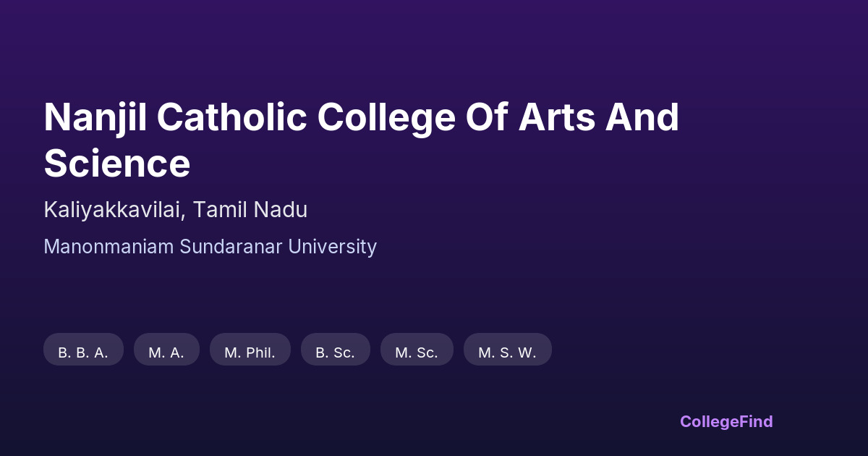This screenshot has width=868, height=456.
Task: Pick the M. Sc. course tag
Action: [x=417, y=352]
